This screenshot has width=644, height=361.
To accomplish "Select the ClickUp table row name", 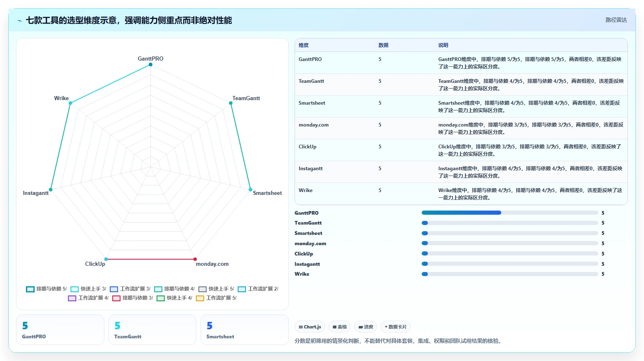I will pos(307,147).
